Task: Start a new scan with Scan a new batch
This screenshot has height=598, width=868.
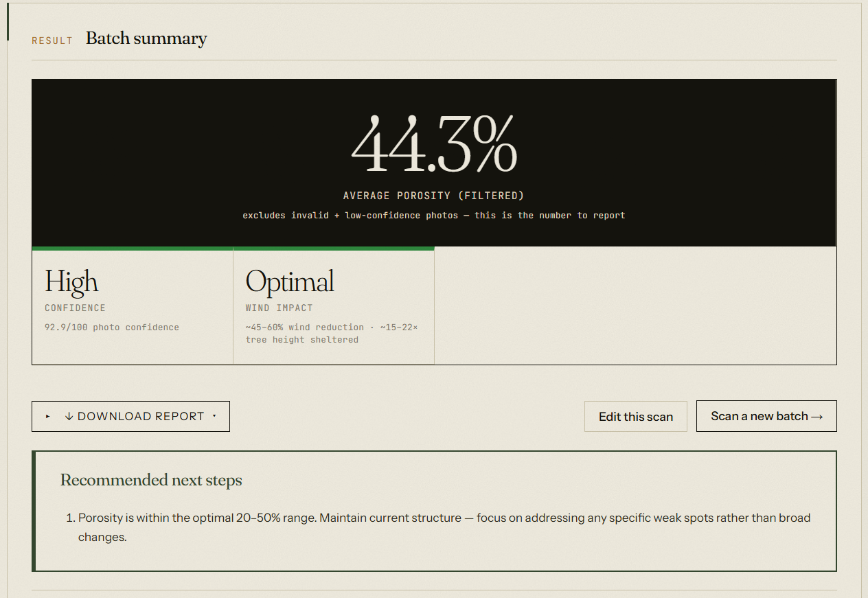Action: pyautogui.click(x=766, y=416)
